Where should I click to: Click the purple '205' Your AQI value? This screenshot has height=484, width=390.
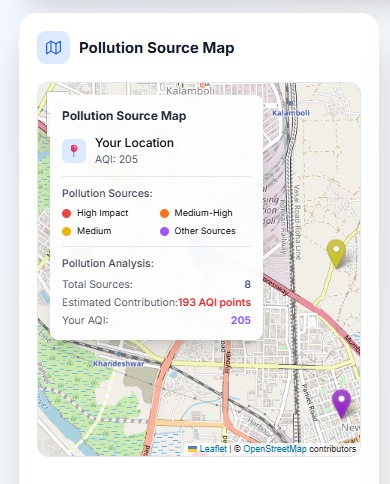click(241, 320)
